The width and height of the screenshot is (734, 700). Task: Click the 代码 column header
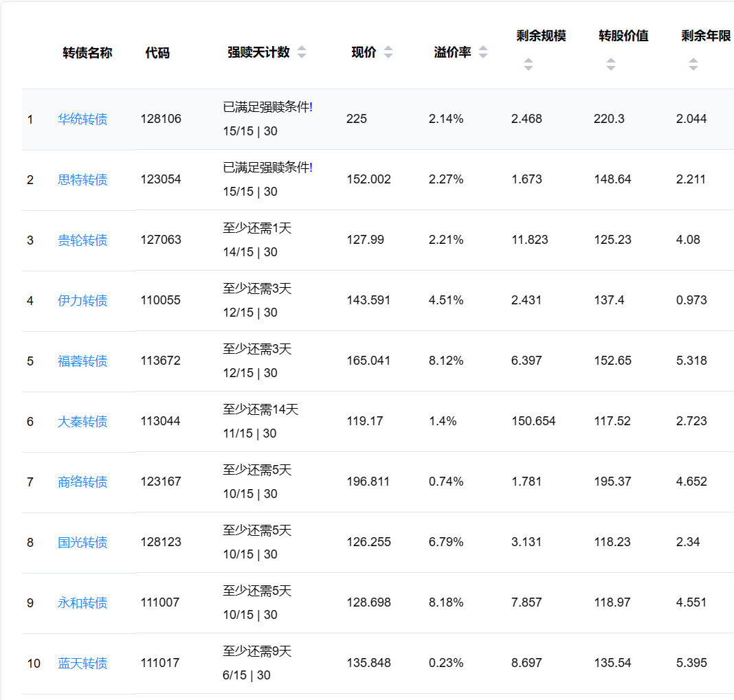tap(157, 53)
